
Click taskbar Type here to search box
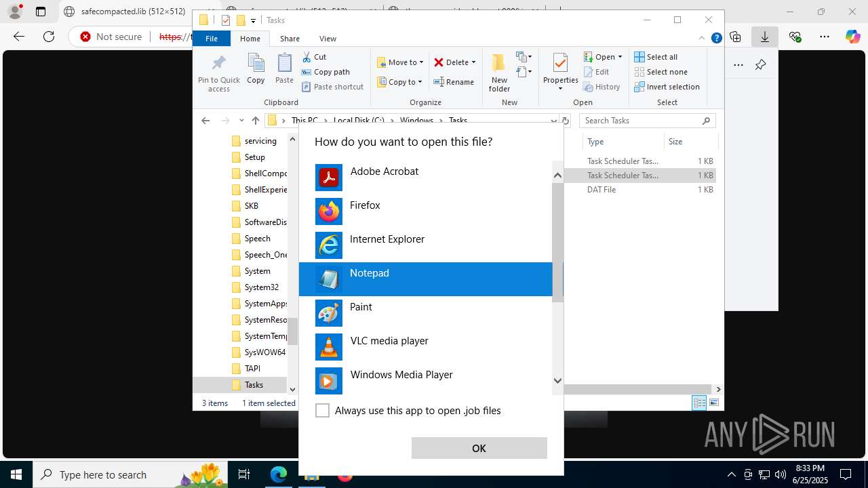tap(130, 474)
